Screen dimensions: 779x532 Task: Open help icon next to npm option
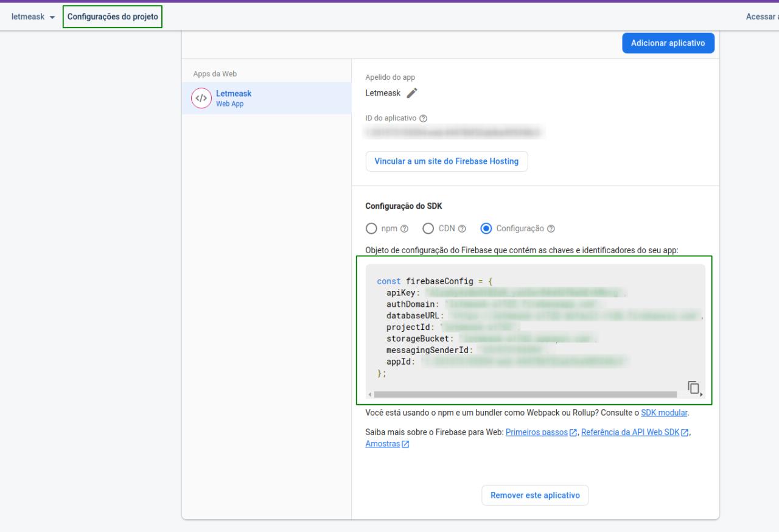coord(404,229)
